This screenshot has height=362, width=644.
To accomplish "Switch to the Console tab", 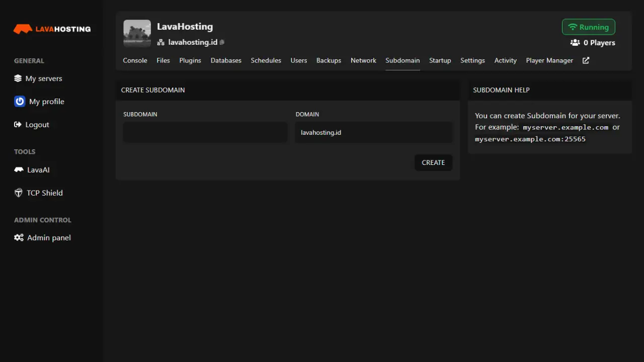I will pos(135,60).
